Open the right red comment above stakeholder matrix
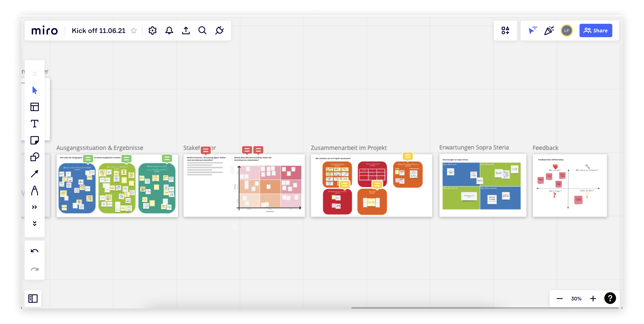The height and width of the screenshot is (324, 644). tap(258, 150)
